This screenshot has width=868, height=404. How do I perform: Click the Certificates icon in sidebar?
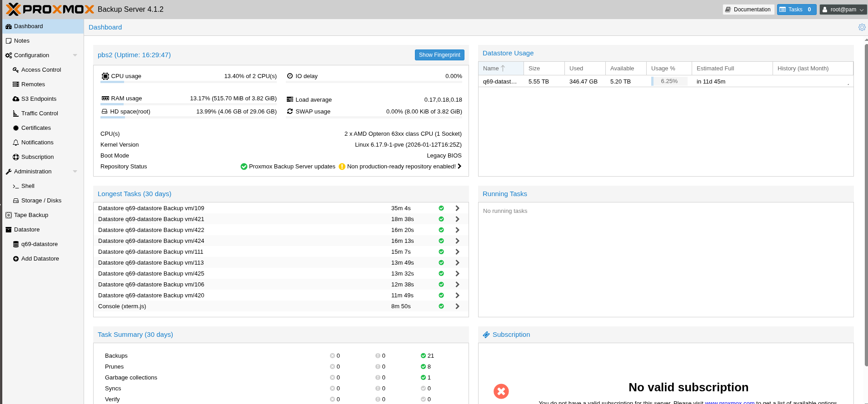(x=16, y=128)
